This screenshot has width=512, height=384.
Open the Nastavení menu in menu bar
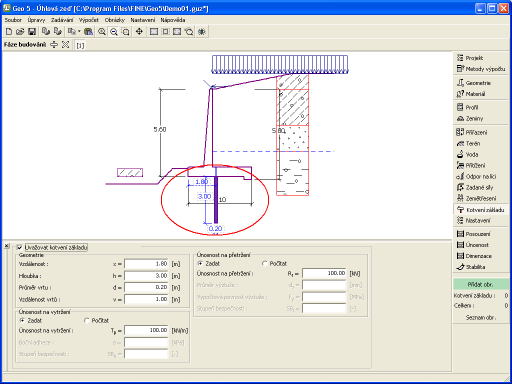(x=143, y=20)
